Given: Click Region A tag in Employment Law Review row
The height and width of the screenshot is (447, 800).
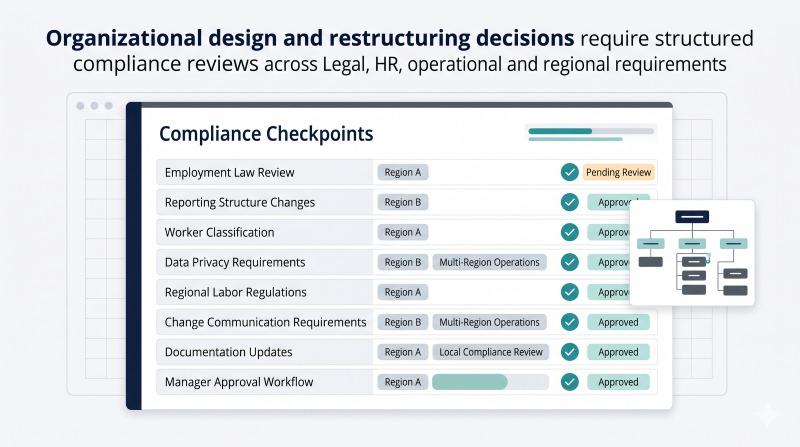Looking at the screenshot, I should (403, 172).
